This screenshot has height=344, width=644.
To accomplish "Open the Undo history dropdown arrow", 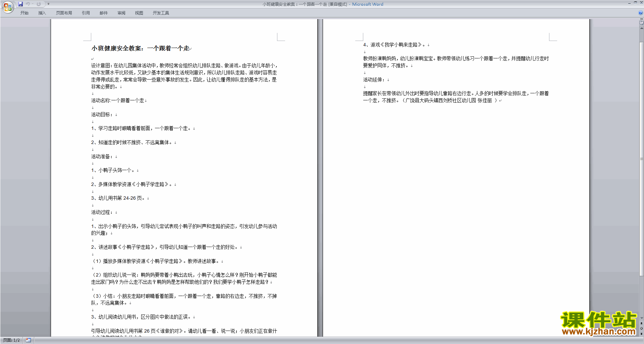I will (x=33, y=4).
